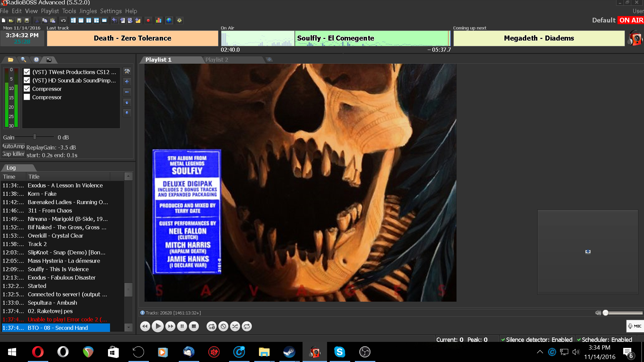Click the next track fast-forward button
Screen dimensions: 644x362
[x=170, y=326]
